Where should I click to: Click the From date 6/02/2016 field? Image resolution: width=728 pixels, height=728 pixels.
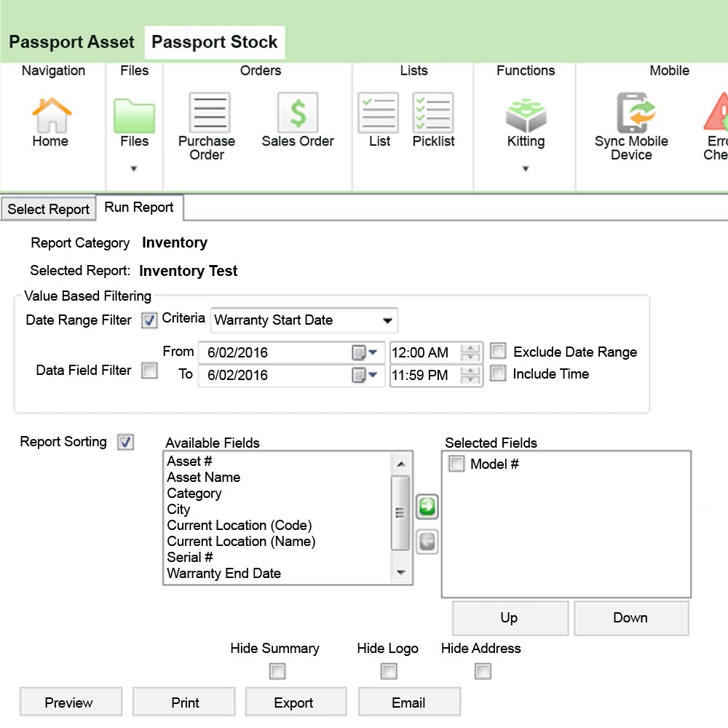click(x=291, y=352)
